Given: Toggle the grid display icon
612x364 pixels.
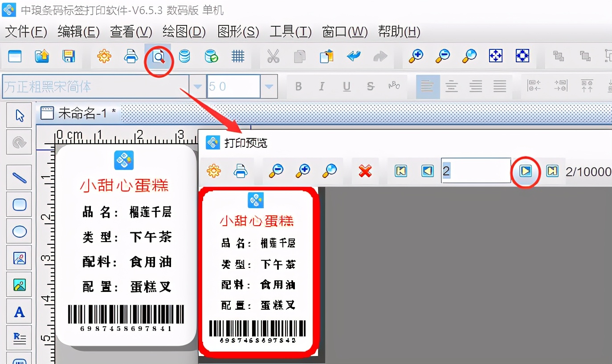Looking at the screenshot, I should pyautogui.click(x=238, y=56).
